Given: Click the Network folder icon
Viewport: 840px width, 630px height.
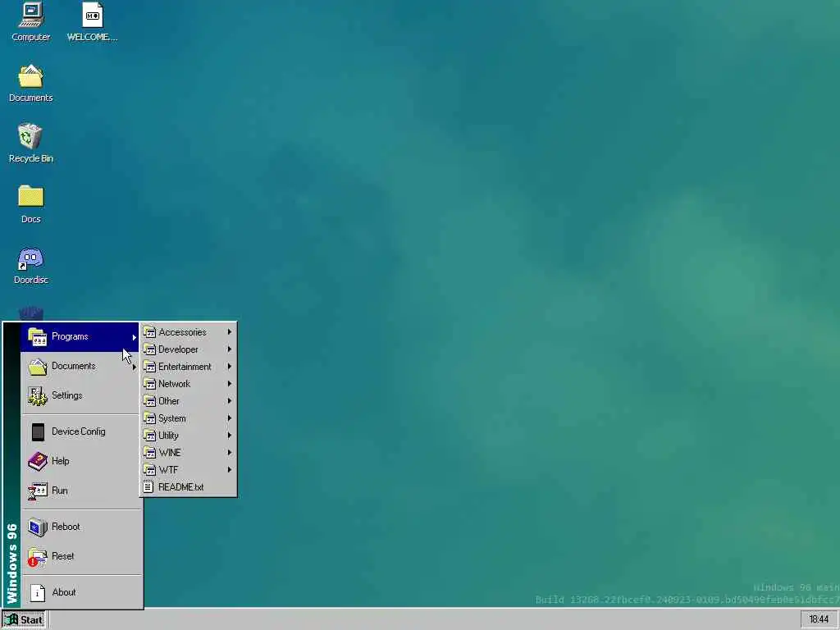Looking at the screenshot, I should (149, 384).
